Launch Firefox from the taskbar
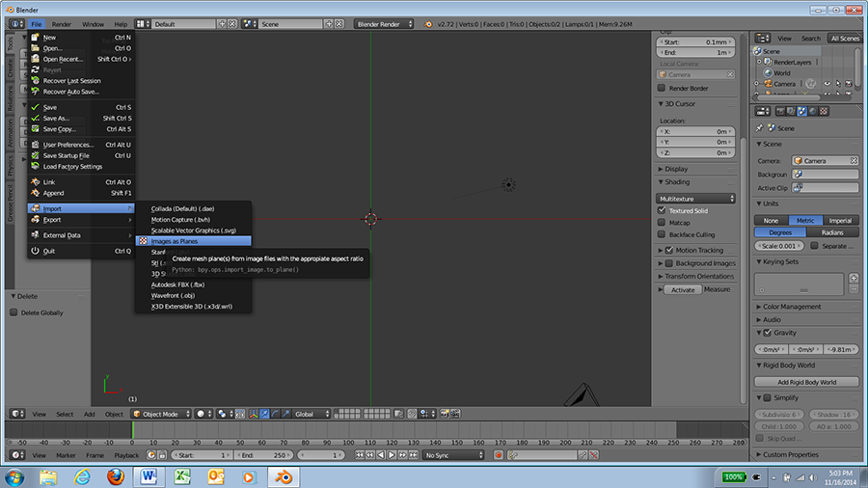 (115, 477)
